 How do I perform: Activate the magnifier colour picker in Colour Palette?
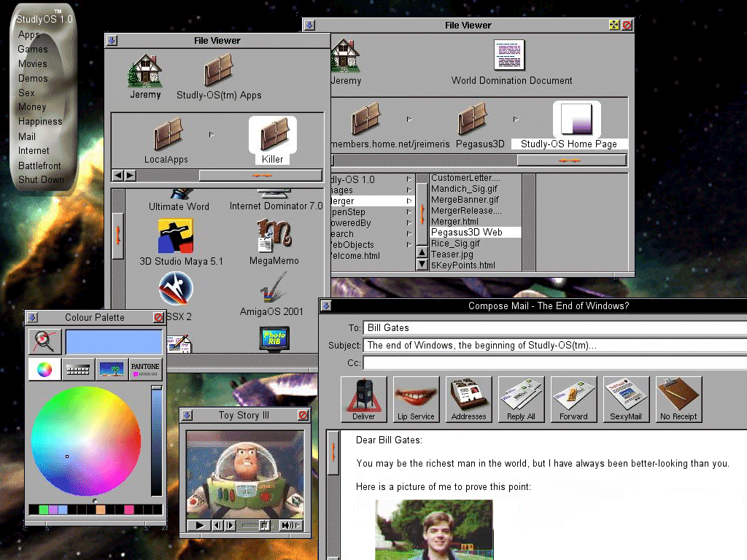click(x=44, y=341)
